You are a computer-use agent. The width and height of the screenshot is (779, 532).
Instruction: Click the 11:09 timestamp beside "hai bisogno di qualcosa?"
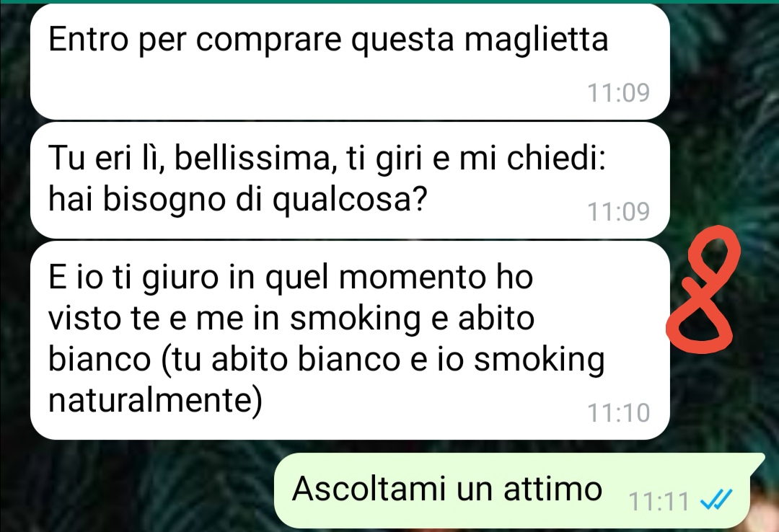618,212
